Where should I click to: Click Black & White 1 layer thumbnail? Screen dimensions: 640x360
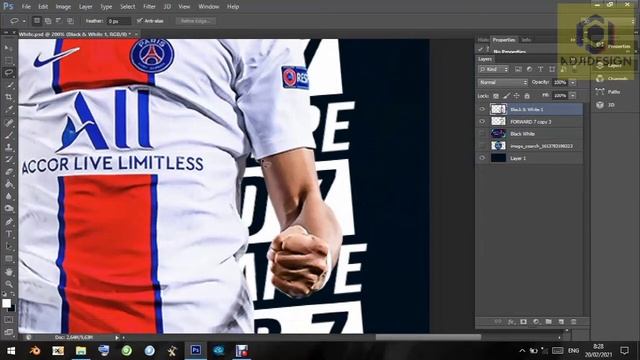click(x=498, y=109)
